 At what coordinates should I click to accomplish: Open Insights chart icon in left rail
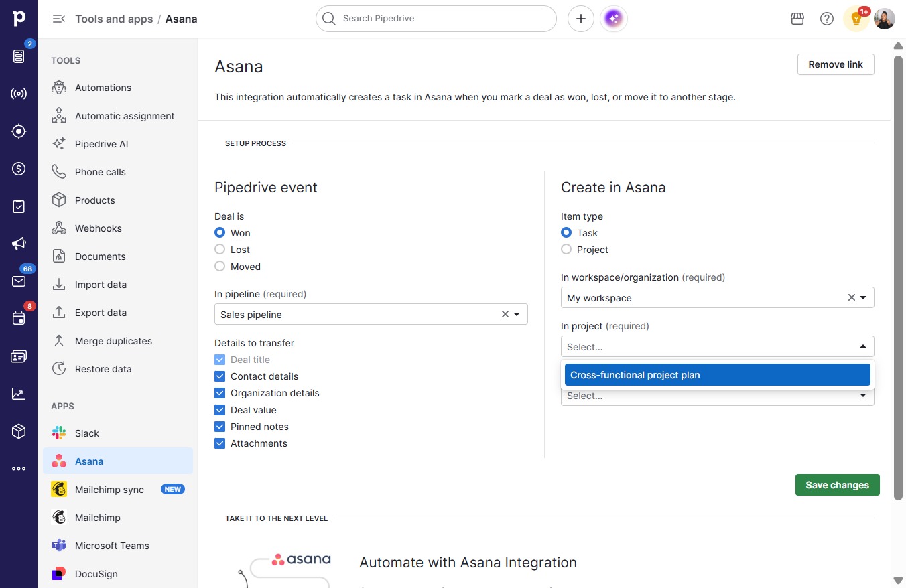point(19,394)
